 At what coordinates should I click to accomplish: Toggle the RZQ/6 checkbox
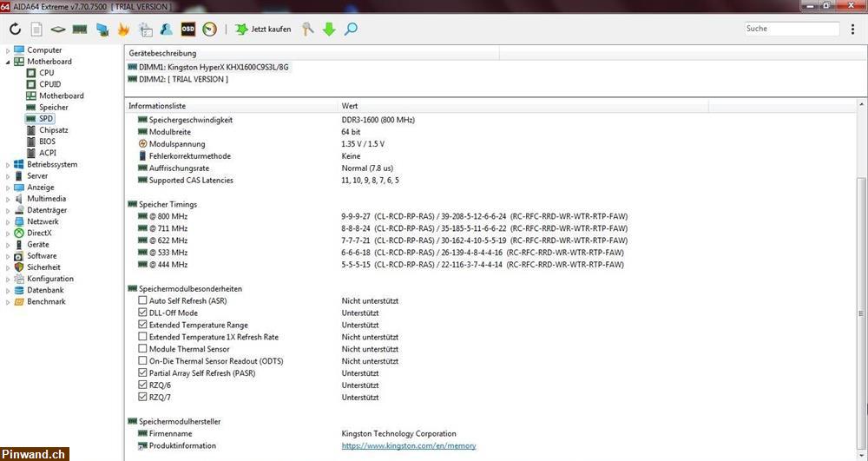pos(143,385)
